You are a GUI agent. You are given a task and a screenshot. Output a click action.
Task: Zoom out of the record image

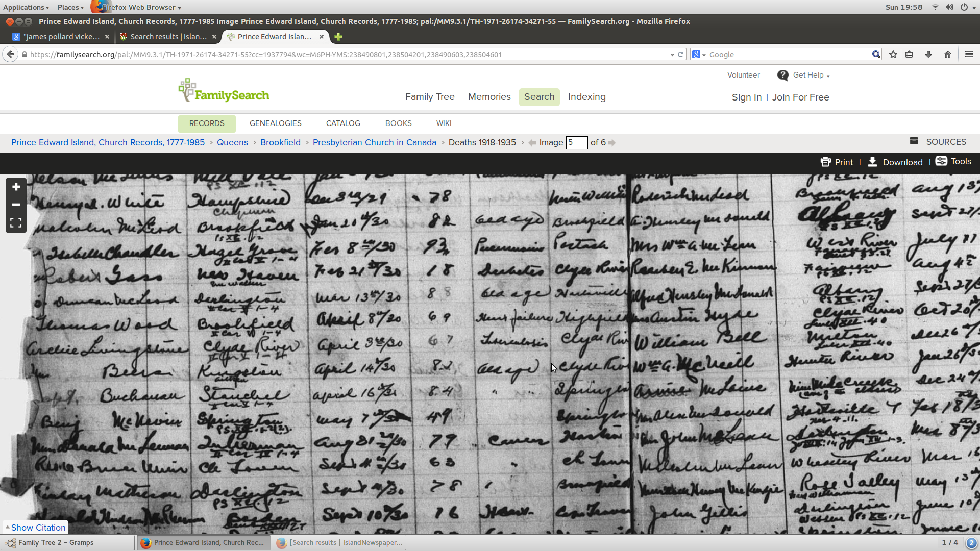click(x=16, y=205)
